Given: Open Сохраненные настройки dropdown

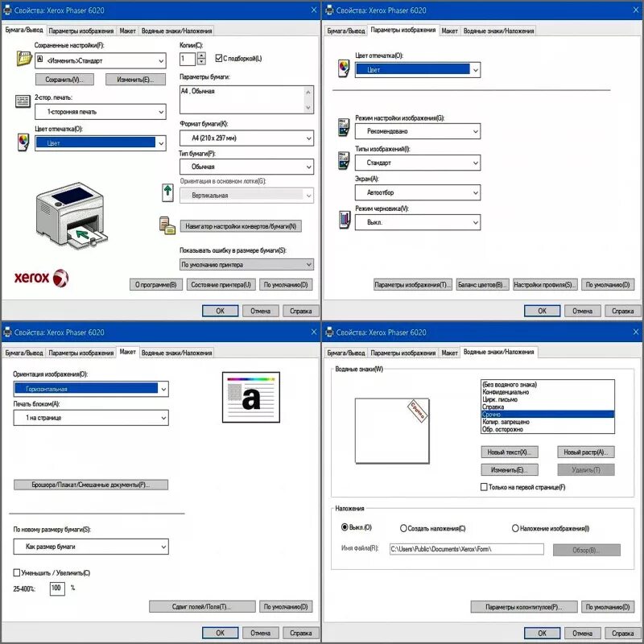Looking at the screenshot, I should click(100, 61).
